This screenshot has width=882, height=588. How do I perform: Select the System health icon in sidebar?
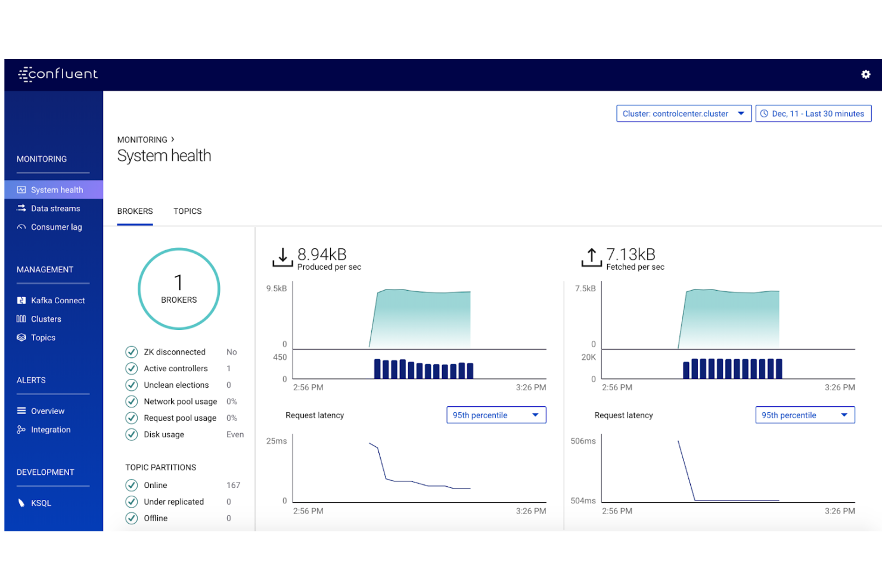[x=21, y=189]
